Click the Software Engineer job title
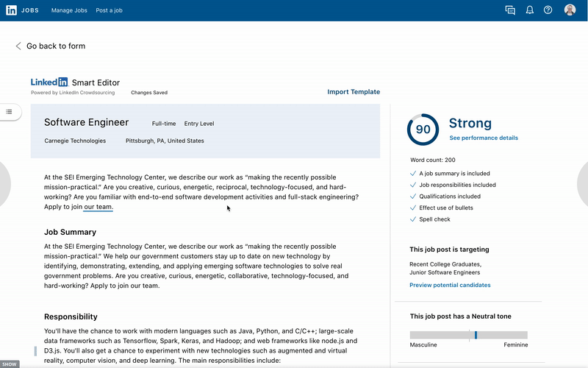 [x=86, y=122]
